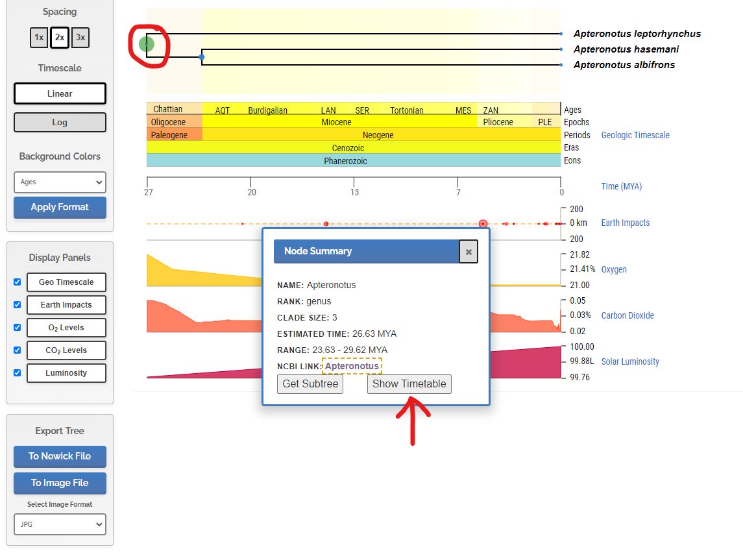
Task: Click the Show Timetable button
Action: [409, 384]
